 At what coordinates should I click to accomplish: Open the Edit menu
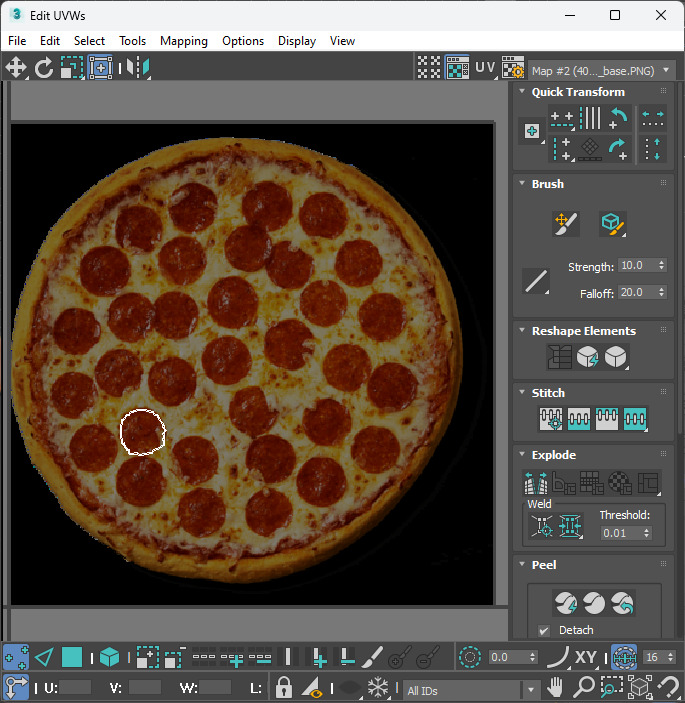coord(50,41)
